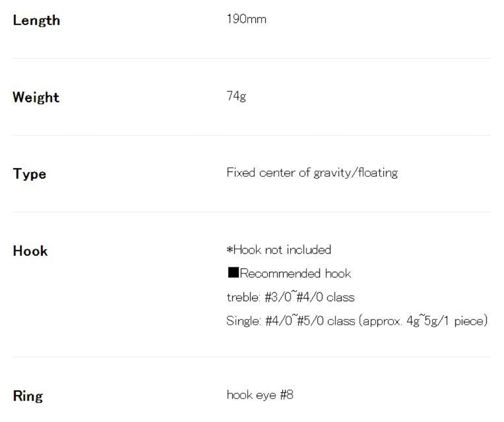Click the Type row label

point(29,174)
